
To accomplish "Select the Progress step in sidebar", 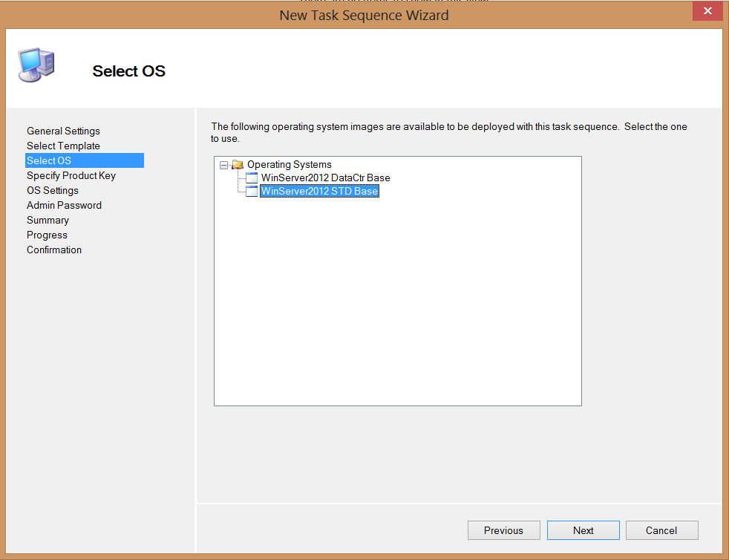I will 47,235.
